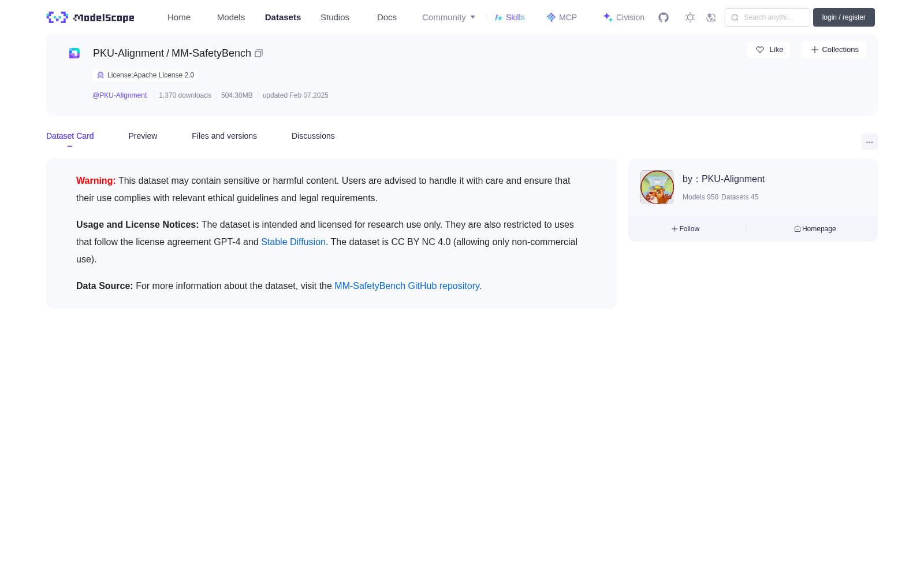Like this dataset
This screenshot has height=578, width=924.
coord(769,50)
